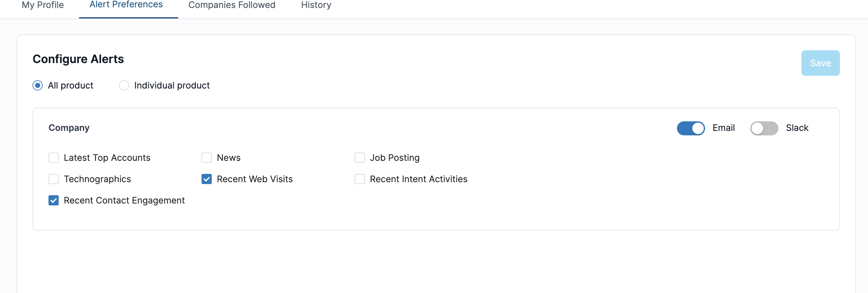Open the My Profile tab
The height and width of the screenshot is (293, 868).
coord(43,5)
